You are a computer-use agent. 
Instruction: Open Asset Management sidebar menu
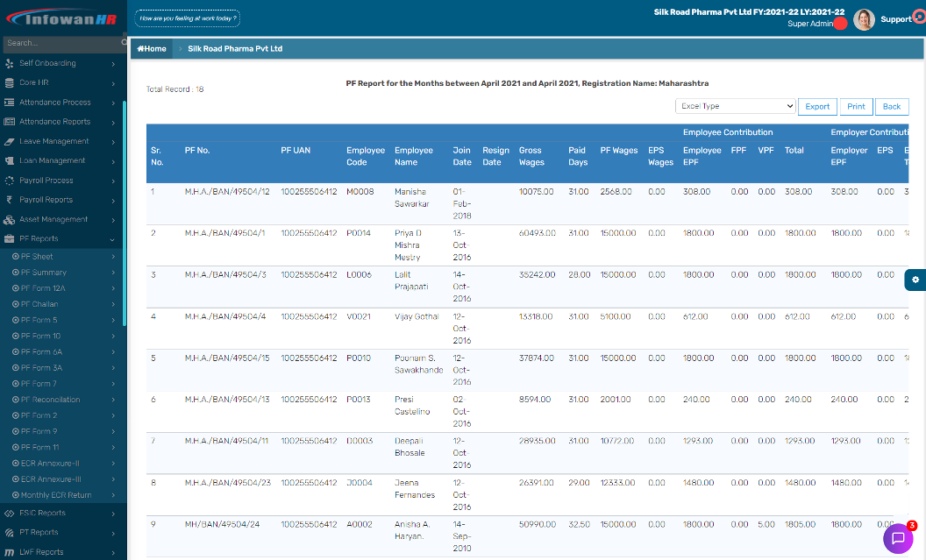(53, 219)
